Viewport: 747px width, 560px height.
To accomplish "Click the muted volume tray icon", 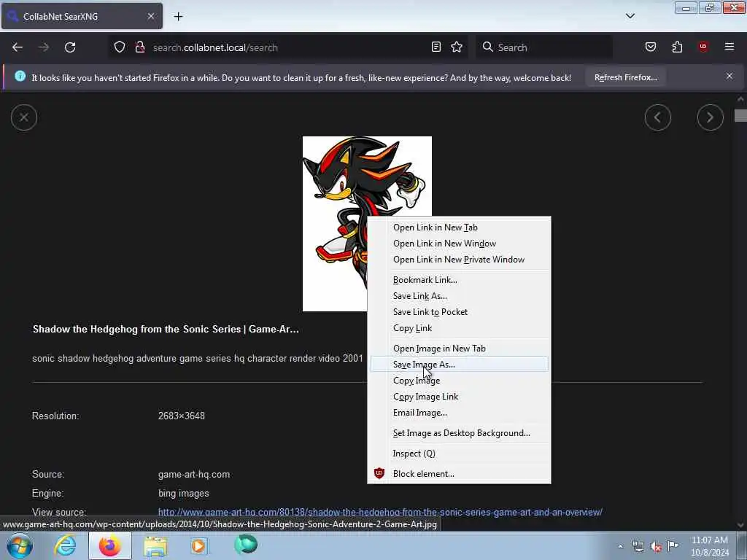I will click(x=656, y=547).
